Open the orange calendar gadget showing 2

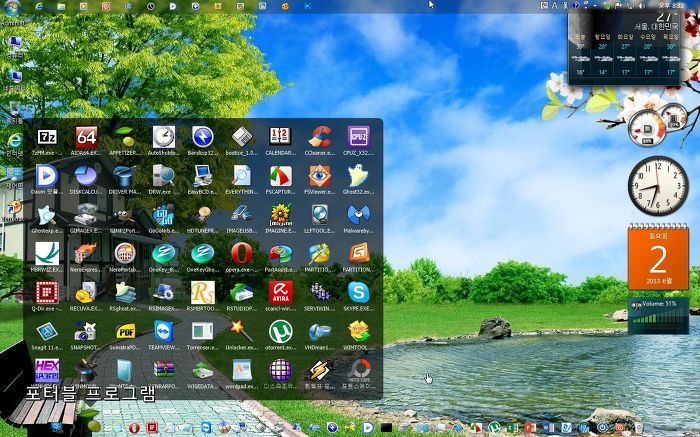click(658, 258)
